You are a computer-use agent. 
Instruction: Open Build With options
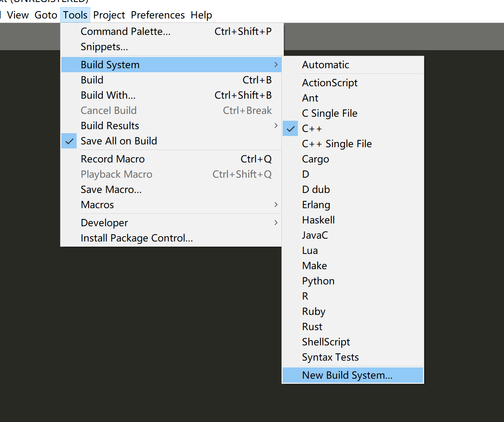coord(108,95)
